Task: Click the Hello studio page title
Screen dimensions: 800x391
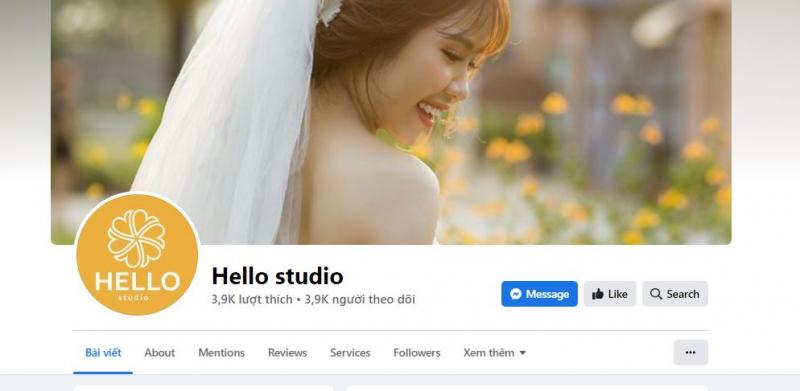Action: tap(277, 276)
